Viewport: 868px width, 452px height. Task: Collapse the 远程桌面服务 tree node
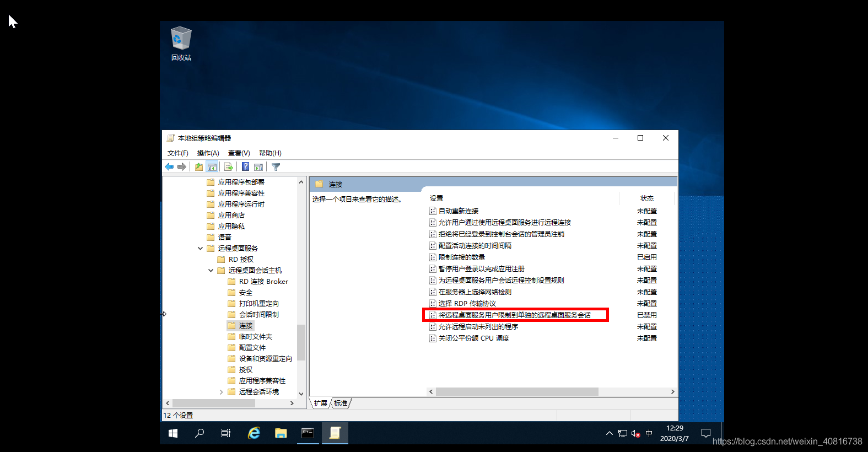point(201,249)
